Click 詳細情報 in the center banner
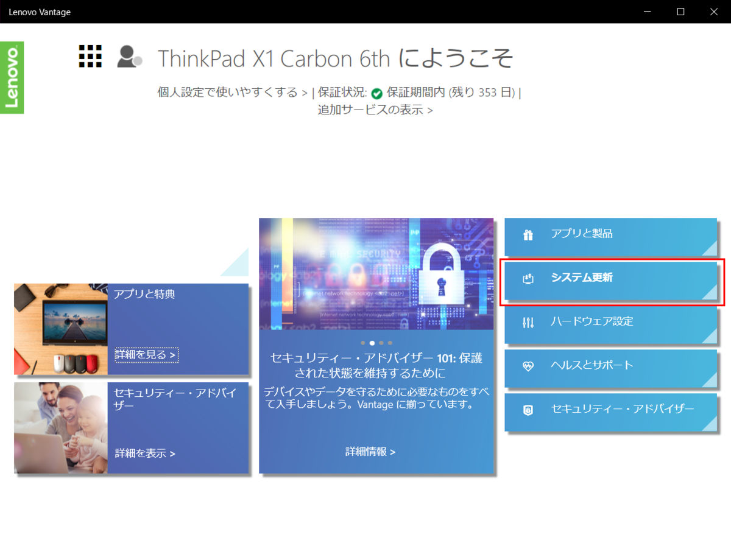The image size is (731, 560). point(370,452)
